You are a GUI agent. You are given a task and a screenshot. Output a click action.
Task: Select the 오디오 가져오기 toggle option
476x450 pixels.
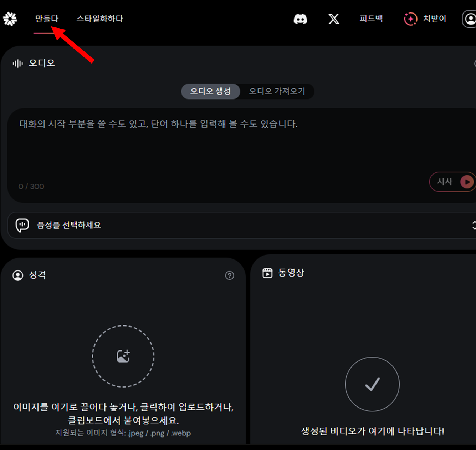click(277, 91)
